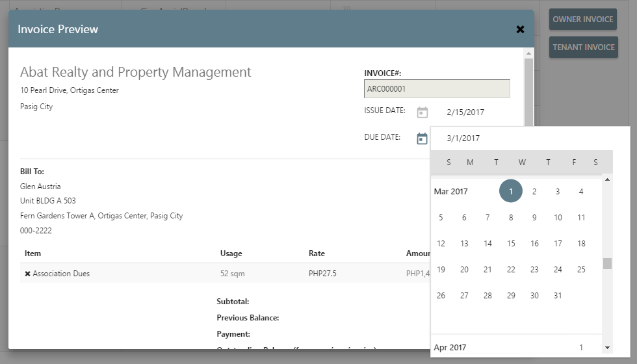The height and width of the screenshot is (364, 637).
Task: Choose March 25 in the calendar
Action: (x=581, y=269)
